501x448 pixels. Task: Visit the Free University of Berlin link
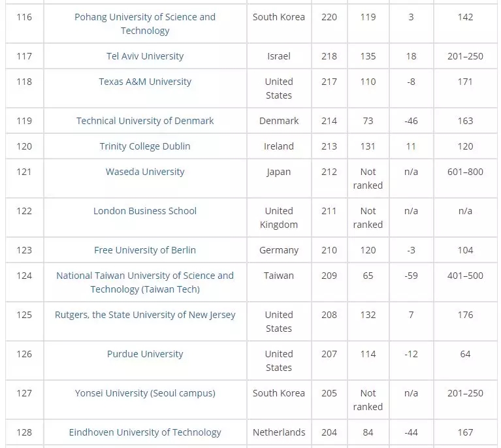145,250
